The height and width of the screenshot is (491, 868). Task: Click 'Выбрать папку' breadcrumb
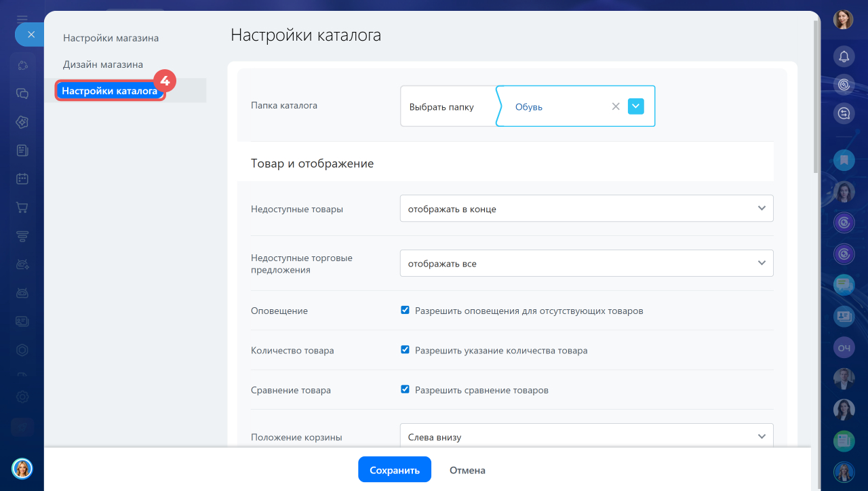click(x=441, y=107)
